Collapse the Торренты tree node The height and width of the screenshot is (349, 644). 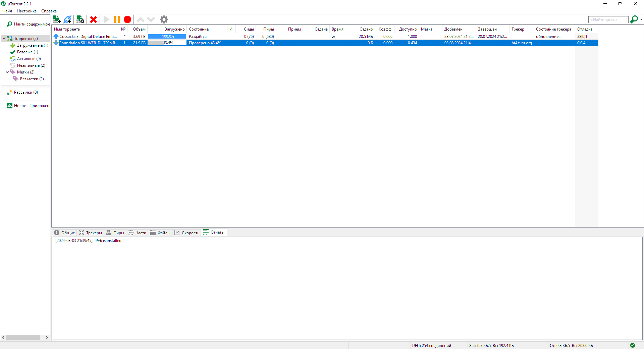[4, 39]
